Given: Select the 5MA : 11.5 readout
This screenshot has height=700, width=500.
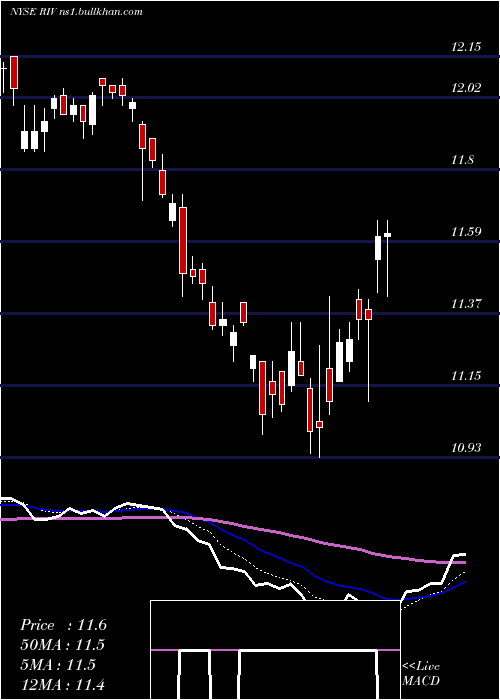Looking at the screenshot, I should pos(58,665).
